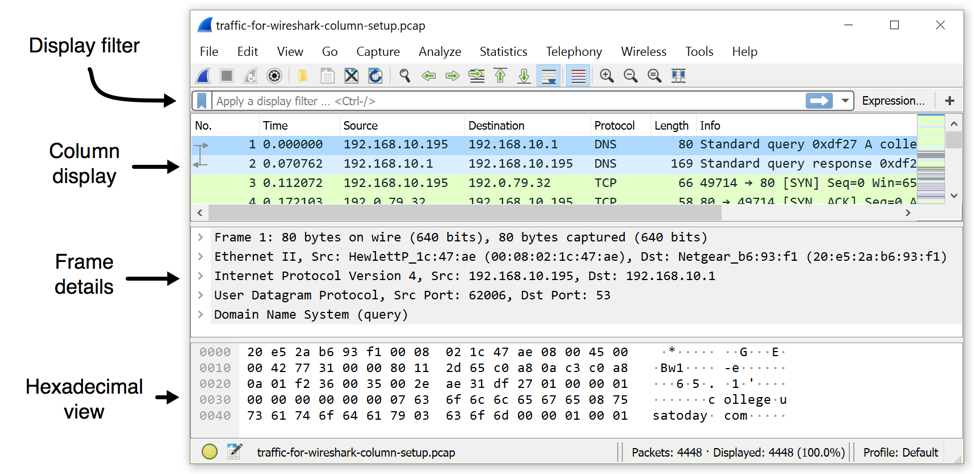
Task: Click the expert information yellow circle
Action: [x=209, y=452]
